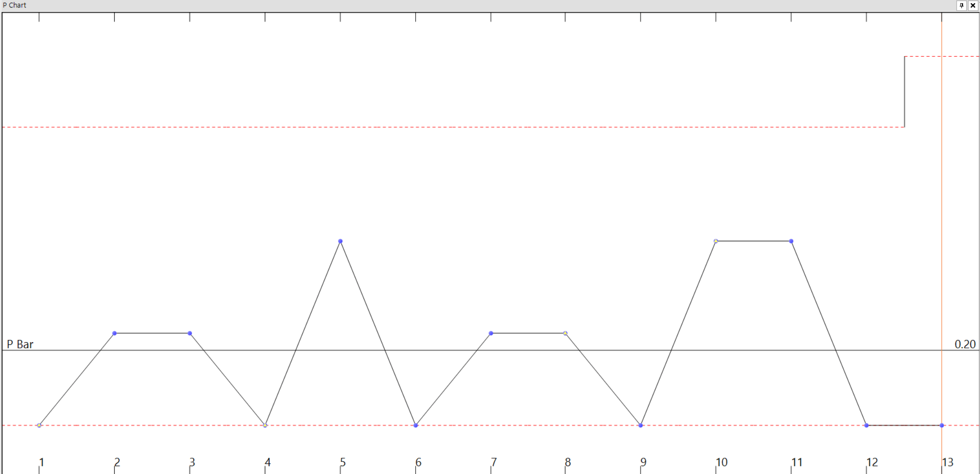Click x-axis label '2'

[x=117, y=462]
